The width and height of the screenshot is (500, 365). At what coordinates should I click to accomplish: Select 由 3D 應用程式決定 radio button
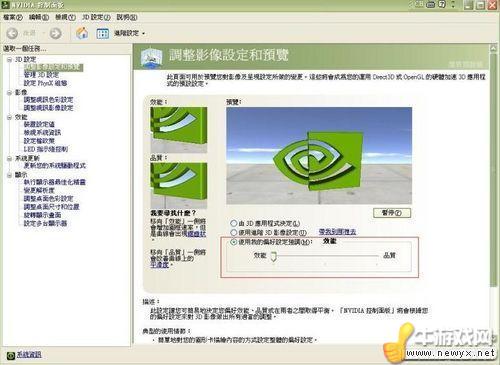(234, 223)
